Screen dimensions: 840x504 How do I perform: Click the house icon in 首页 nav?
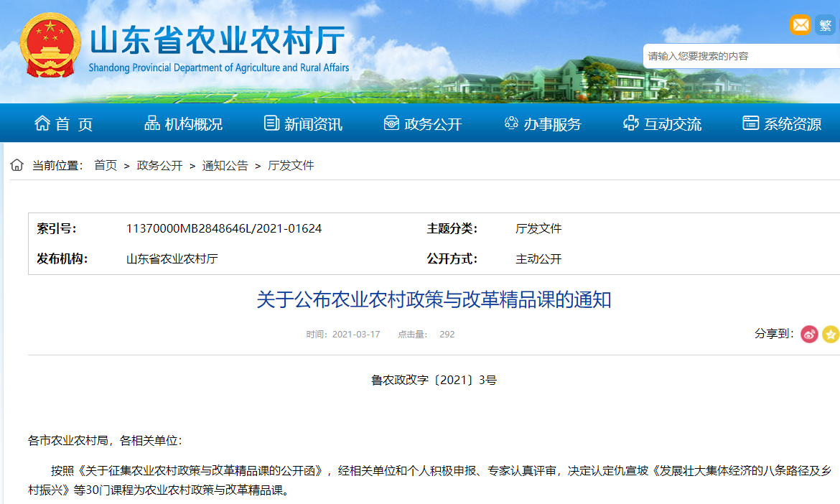pos(42,123)
